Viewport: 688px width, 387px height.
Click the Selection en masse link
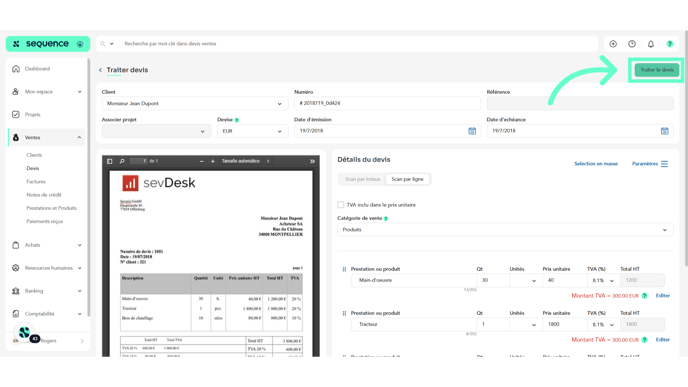click(x=596, y=164)
